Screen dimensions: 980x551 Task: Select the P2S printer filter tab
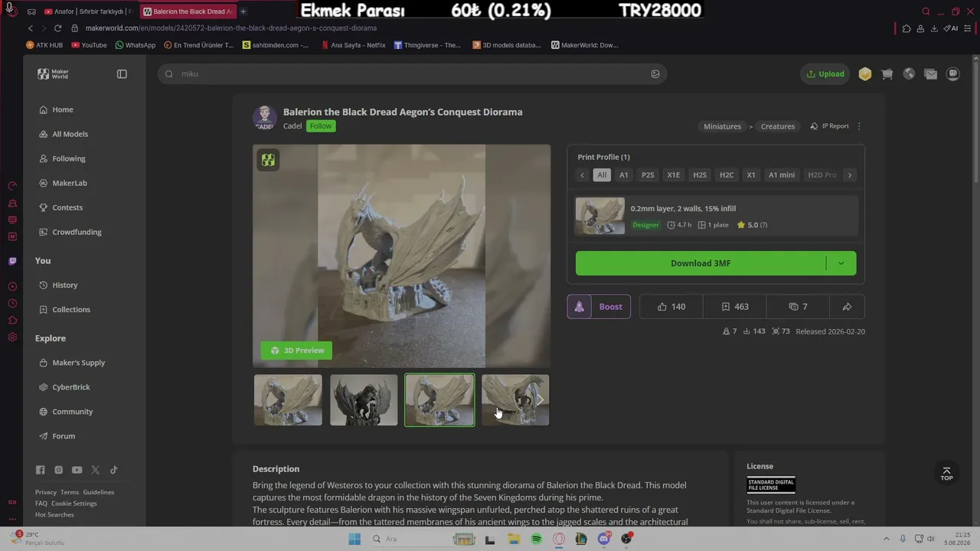click(648, 175)
